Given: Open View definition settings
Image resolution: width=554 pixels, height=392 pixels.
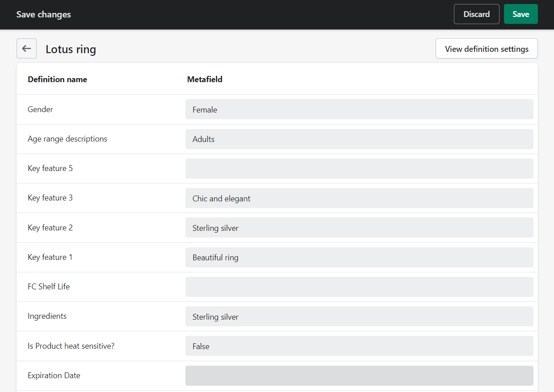Looking at the screenshot, I should coord(487,49).
